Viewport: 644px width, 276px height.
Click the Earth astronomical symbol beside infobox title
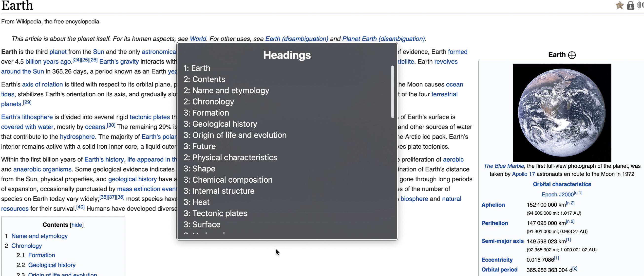pos(572,55)
